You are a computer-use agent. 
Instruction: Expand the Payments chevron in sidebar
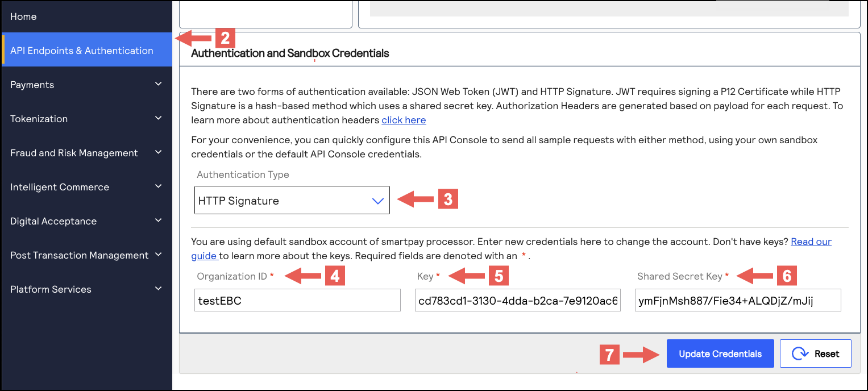tap(158, 84)
